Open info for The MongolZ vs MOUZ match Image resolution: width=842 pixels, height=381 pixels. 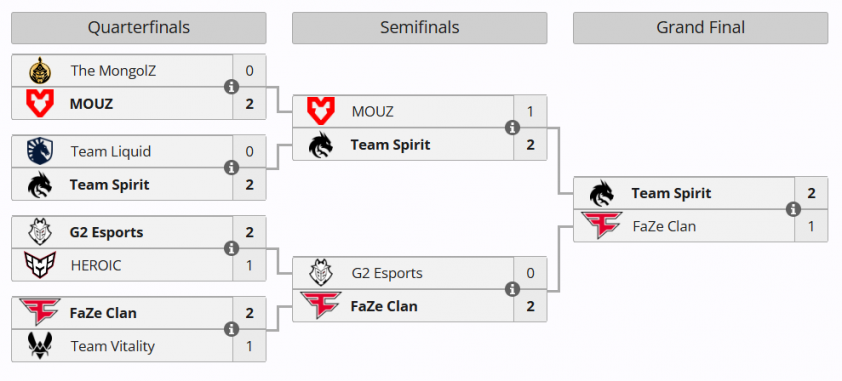231,87
